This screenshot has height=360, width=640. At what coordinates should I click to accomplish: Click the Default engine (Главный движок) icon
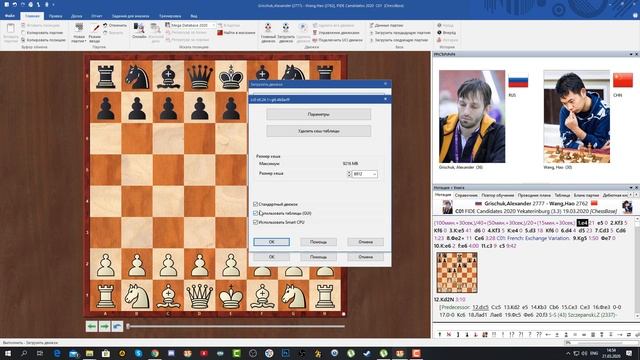tap(268, 28)
